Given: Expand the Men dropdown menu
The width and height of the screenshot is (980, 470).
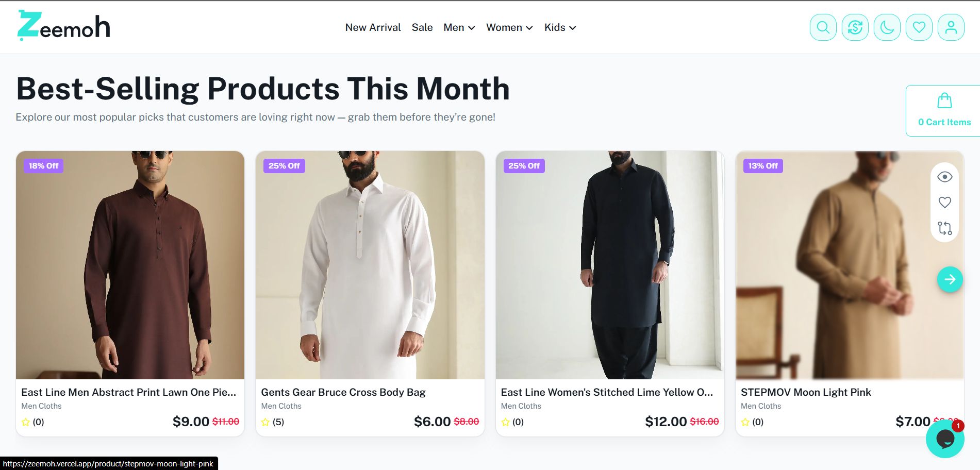Looking at the screenshot, I should (459, 27).
